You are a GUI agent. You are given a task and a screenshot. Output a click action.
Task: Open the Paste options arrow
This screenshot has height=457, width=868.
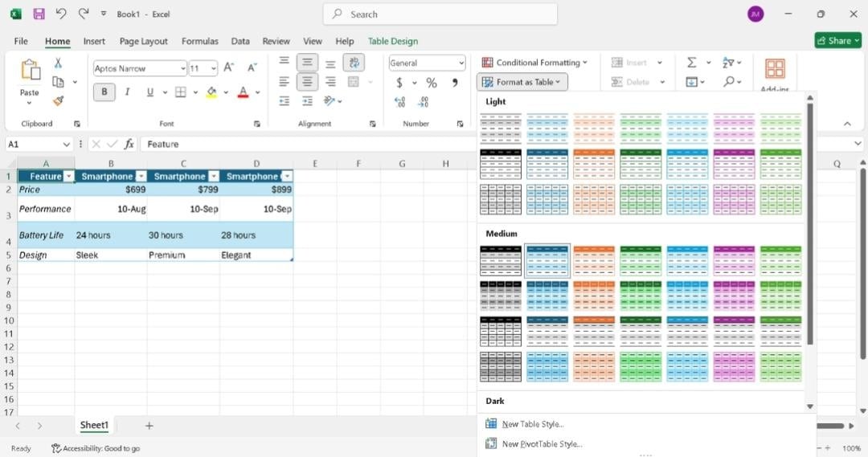pos(30,104)
